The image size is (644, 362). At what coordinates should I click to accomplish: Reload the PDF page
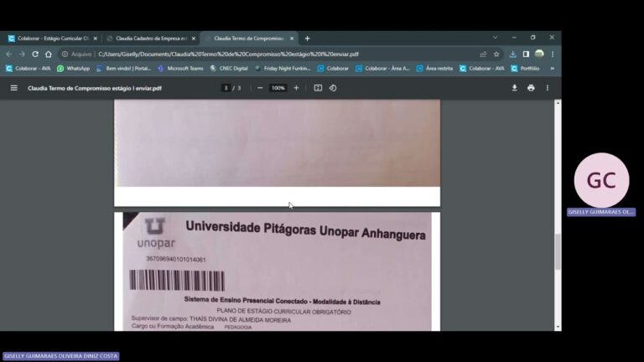[x=35, y=54]
